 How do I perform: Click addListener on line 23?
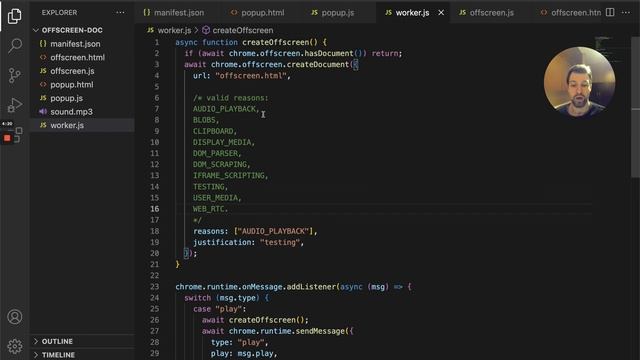(x=311, y=287)
